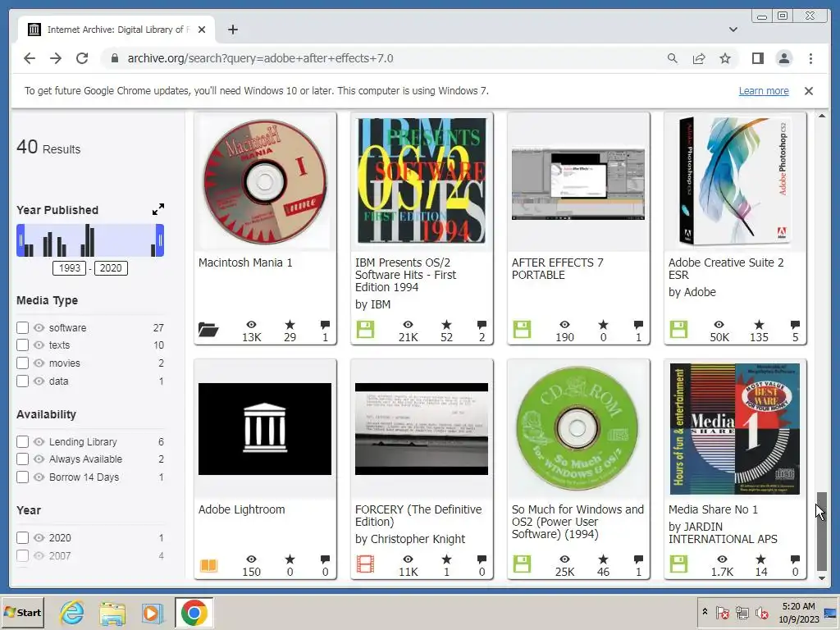Image resolution: width=840 pixels, height=630 pixels.
Task: Click floppy icon on Adobe Creative Suite card
Action: point(678,330)
